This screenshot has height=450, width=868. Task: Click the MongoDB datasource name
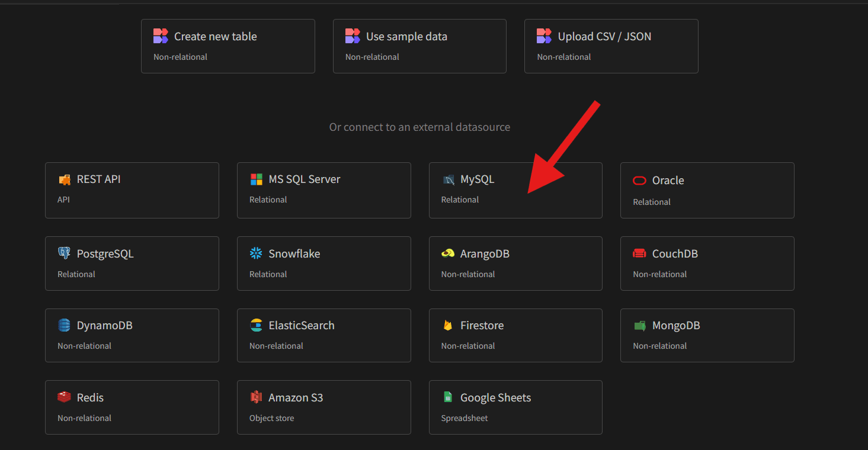[676, 326]
